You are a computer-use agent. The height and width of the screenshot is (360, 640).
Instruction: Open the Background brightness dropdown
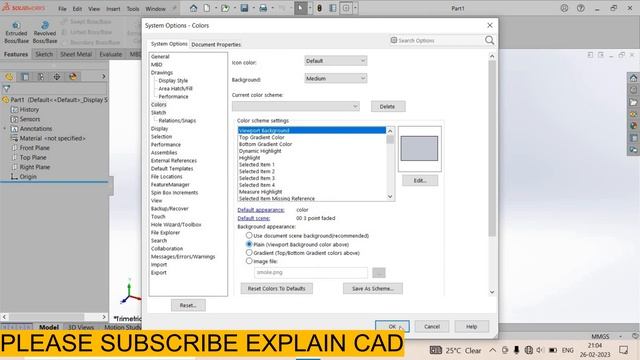pyautogui.click(x=336, y=78)
